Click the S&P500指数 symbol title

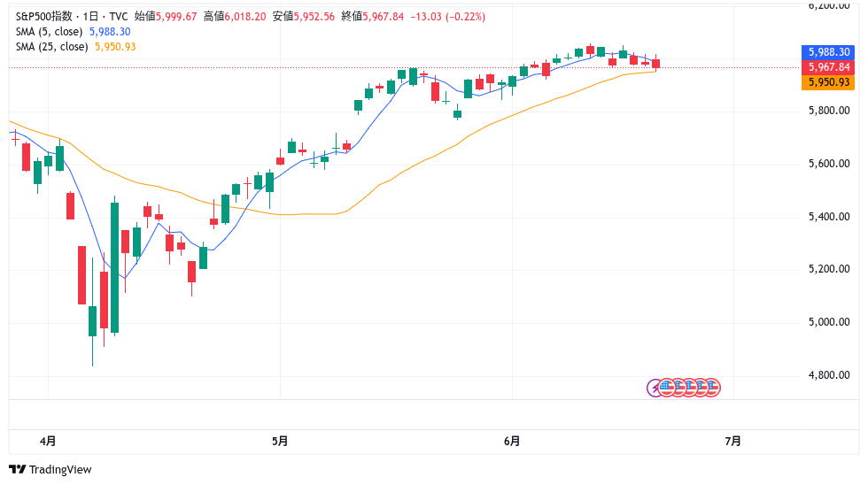point(43,16)
